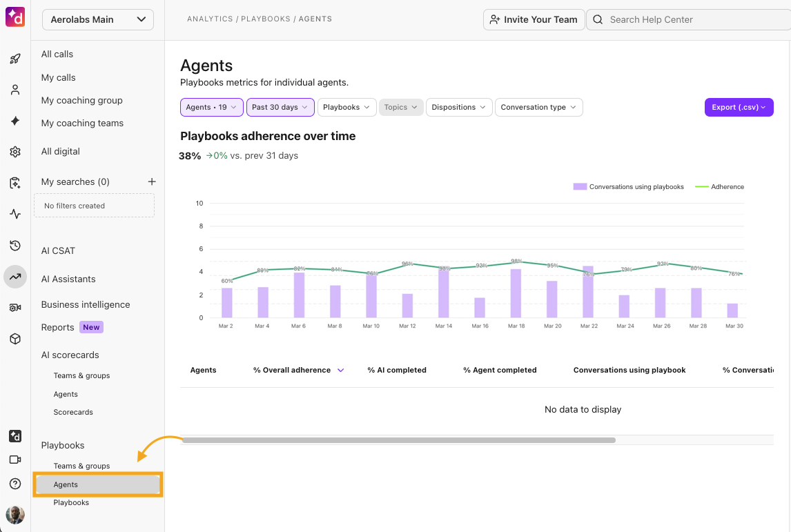Viewport: 791px width, 532px height.
Task: Open AI scorecards section
Action: click(70, 355)
